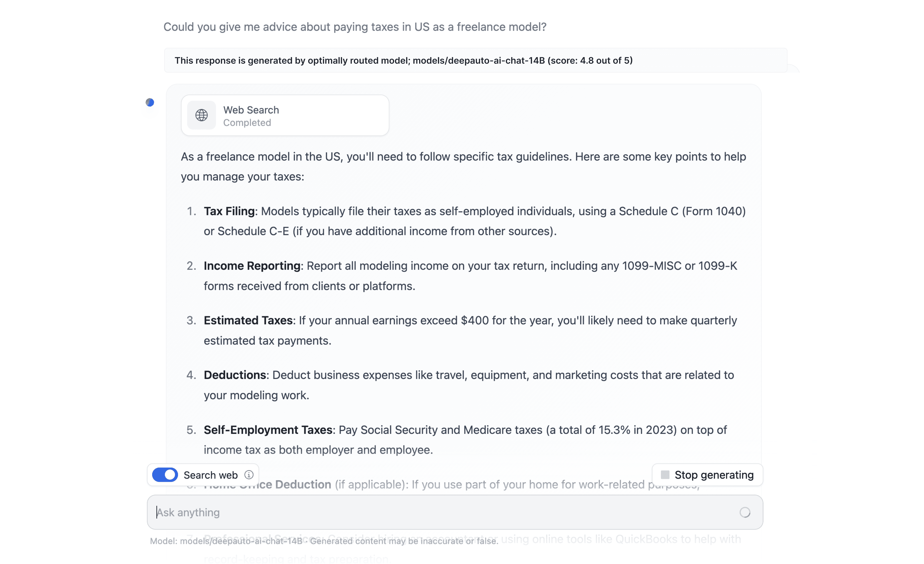Open the info icon beside Search web
924x564 pixels.
(x=249, y=475)
